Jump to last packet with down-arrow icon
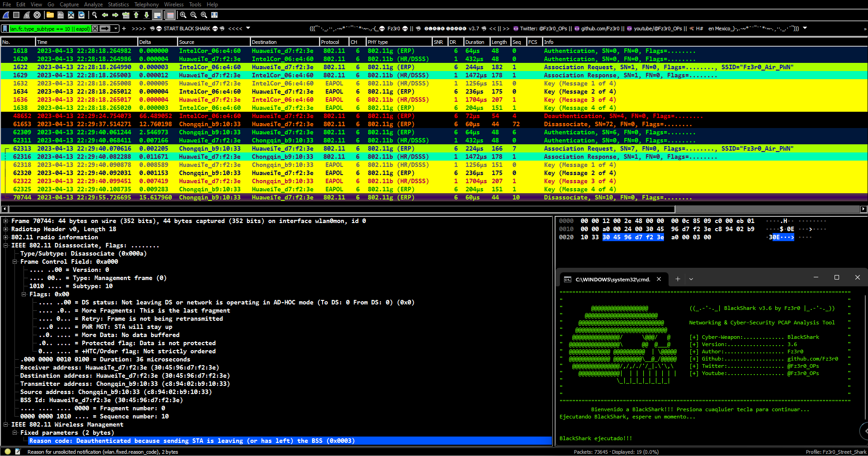The width and height of the screenshot is (868, 456). [147, 15]
